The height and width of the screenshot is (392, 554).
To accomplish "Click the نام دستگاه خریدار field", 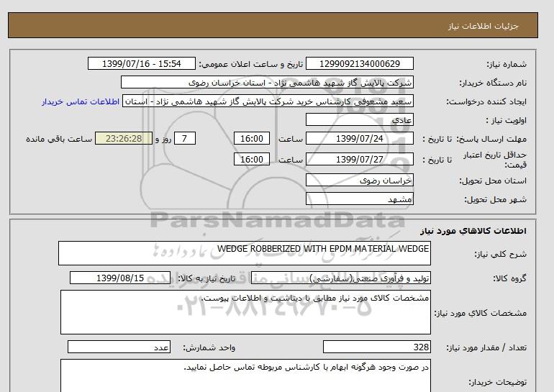I will tap(268, 83).
